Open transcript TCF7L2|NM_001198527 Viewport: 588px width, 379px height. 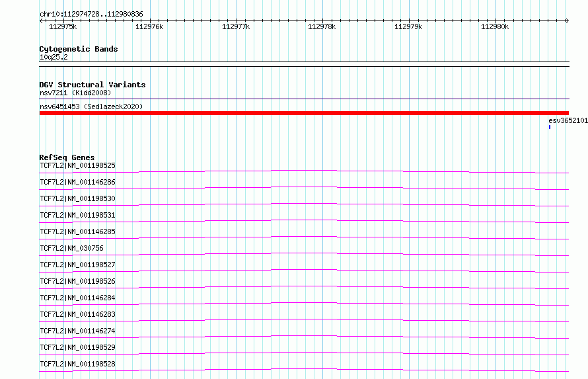coord(77,265)
